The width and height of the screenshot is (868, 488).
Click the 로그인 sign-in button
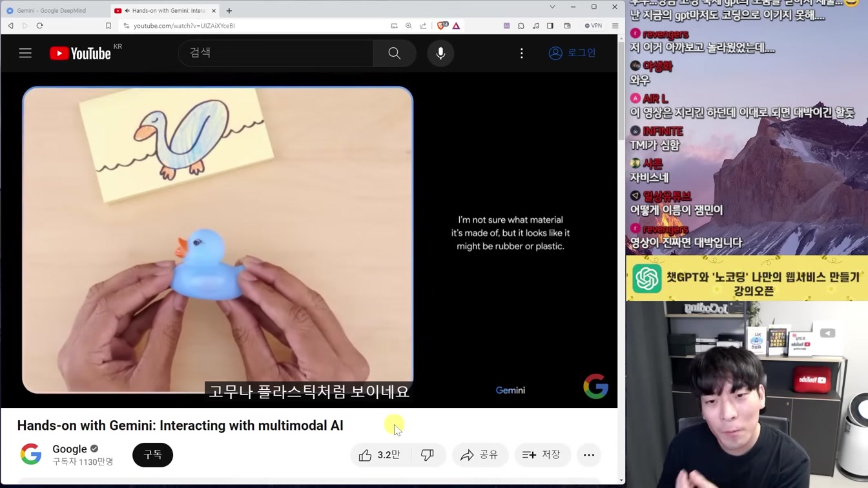[x=572, y=53]
